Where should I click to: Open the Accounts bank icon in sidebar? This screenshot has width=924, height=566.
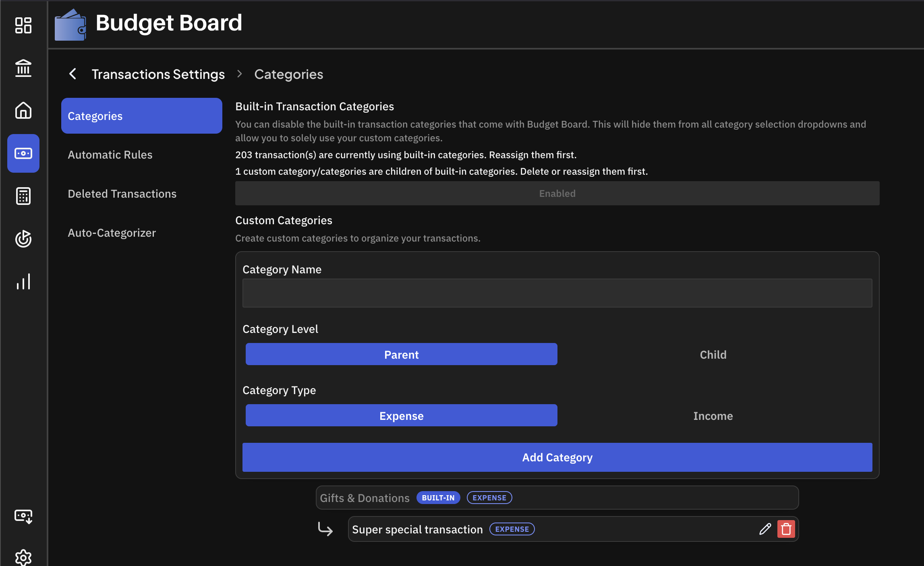[23, 68]
